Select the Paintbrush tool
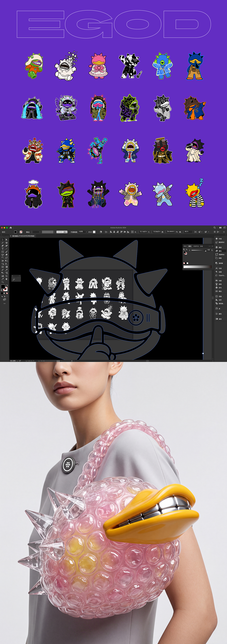Viewport: 227px width, 644px height. click(7, 252)
